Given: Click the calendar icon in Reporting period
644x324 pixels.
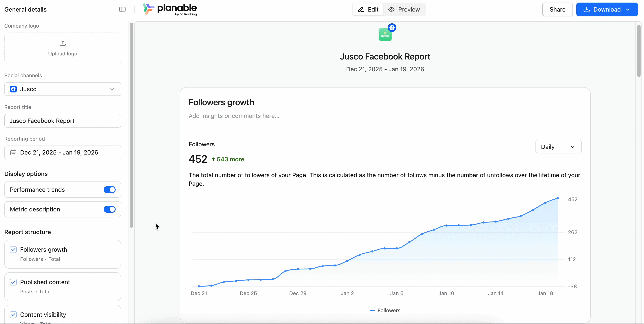Looking at the screenshot, I should [13, 152].
